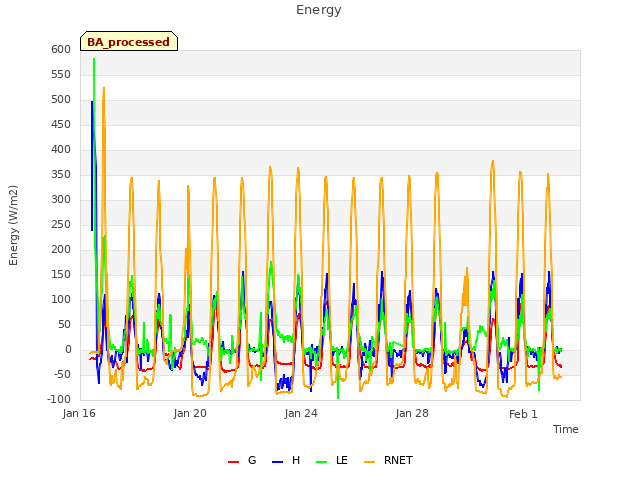Click the 300 y-axis tick label
The image size is (640, 480).
(61, 200)
